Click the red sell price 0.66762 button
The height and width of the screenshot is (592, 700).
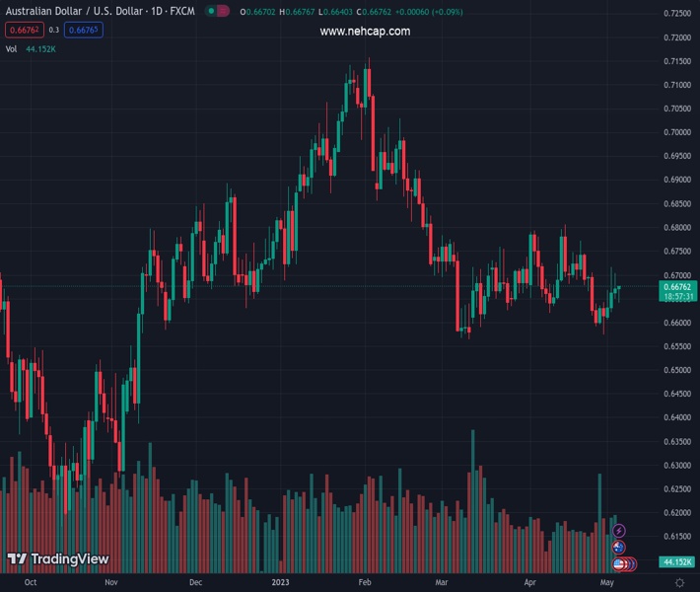[x=23, y=30]
